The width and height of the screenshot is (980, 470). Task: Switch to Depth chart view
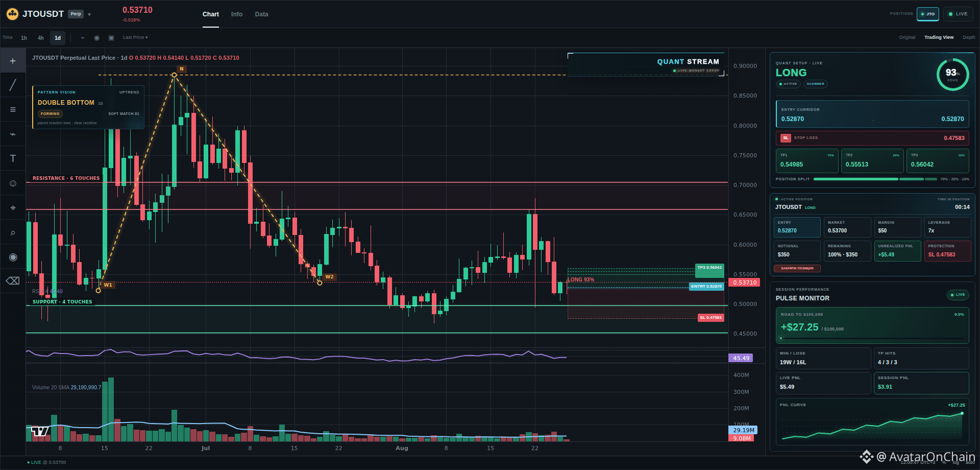969,37
